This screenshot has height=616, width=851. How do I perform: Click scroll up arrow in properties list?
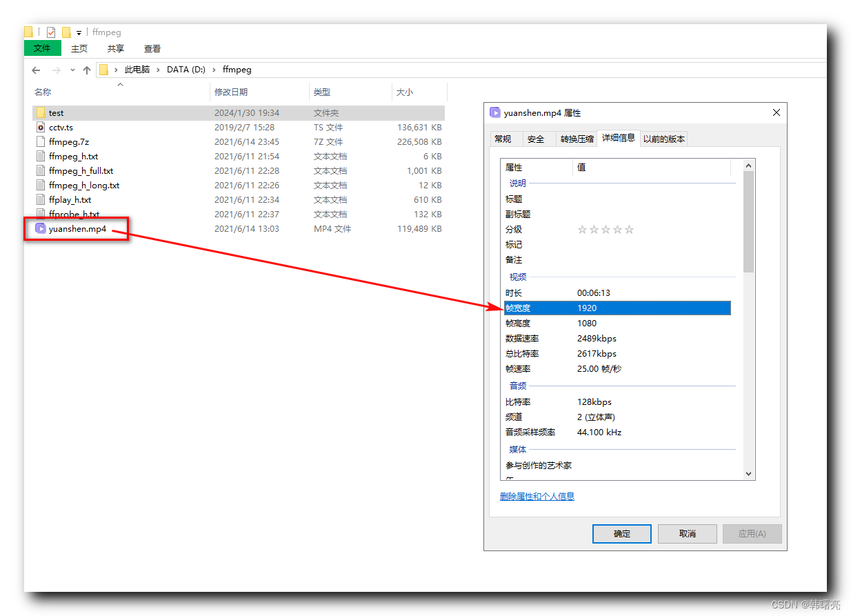[749, 166]
